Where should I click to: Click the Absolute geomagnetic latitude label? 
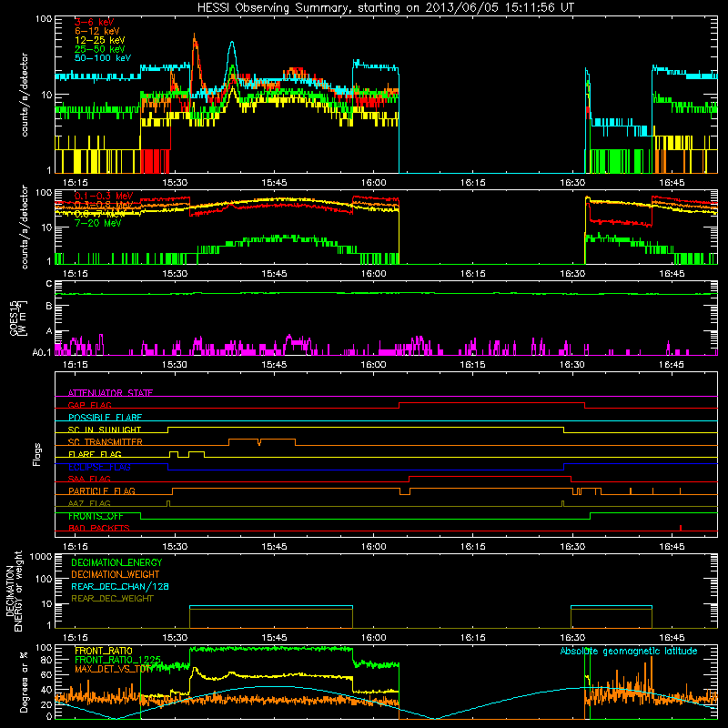(x=629, y=651)
